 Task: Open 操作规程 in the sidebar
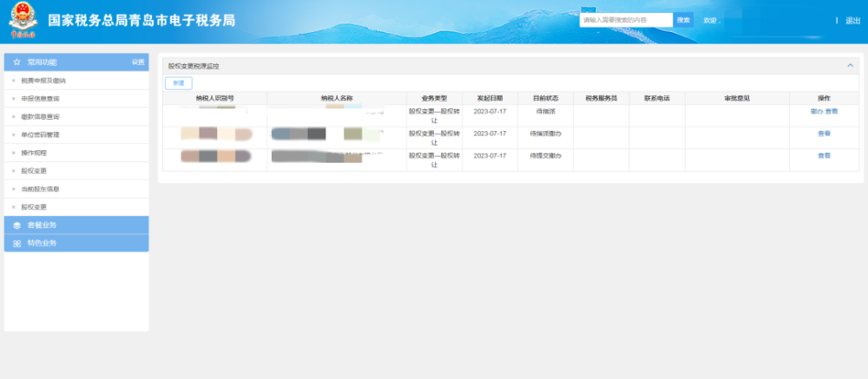pos(35,153)
